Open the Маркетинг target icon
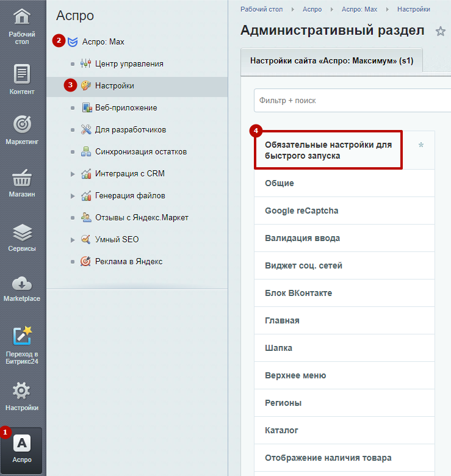The image size is (451, 476). pyautogui.click(x=22, y=124)
